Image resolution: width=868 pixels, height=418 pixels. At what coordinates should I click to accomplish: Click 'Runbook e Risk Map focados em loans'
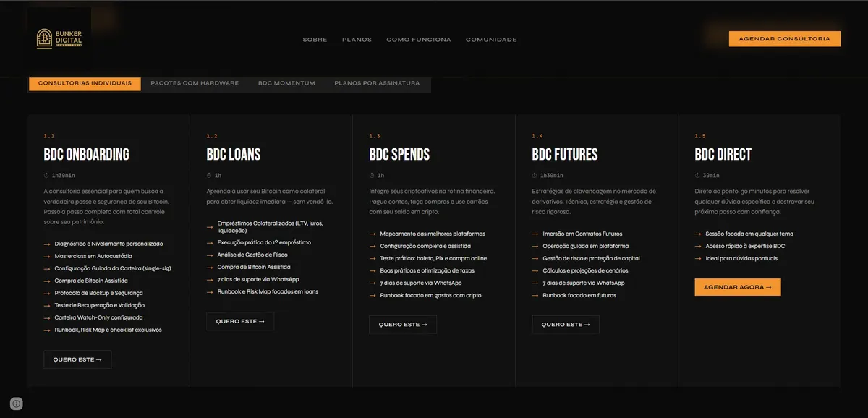click(268, 291)
